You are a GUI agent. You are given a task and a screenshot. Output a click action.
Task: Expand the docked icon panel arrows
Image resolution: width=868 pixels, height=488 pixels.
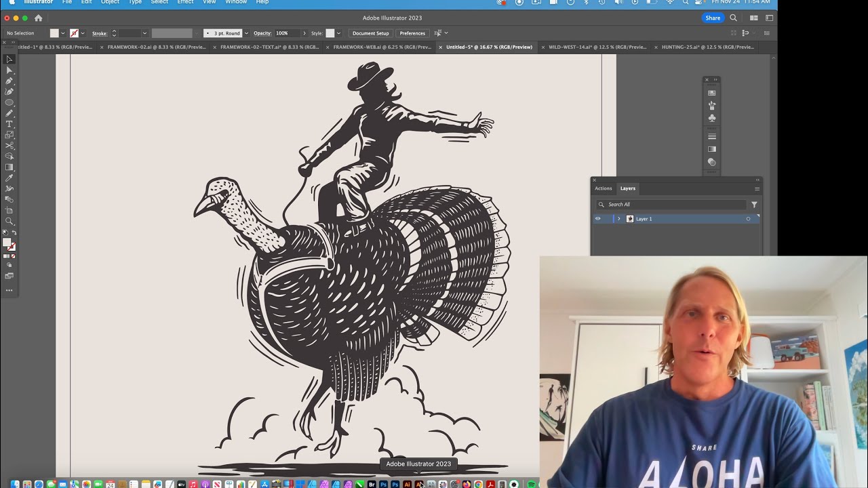tap(715, 80)
